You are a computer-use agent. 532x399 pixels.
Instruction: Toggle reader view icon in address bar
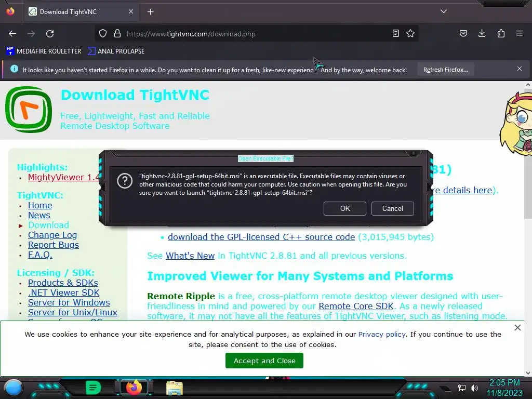tap(395, 33)
